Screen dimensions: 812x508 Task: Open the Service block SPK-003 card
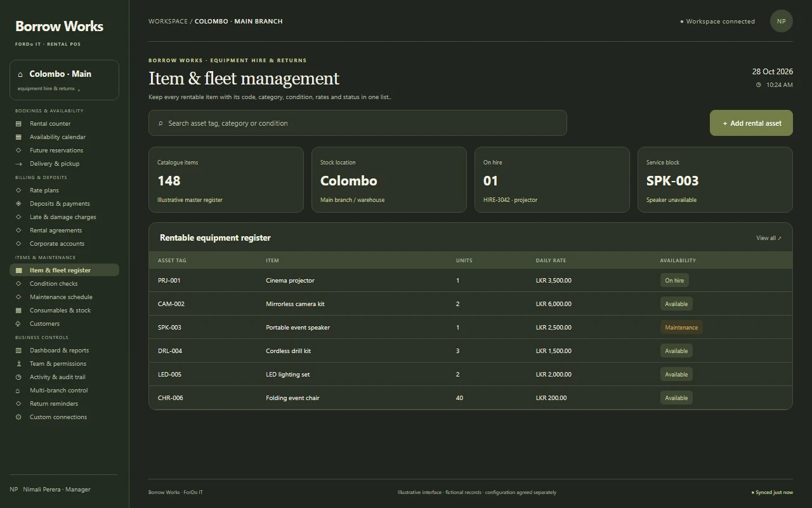pos(715,180)
